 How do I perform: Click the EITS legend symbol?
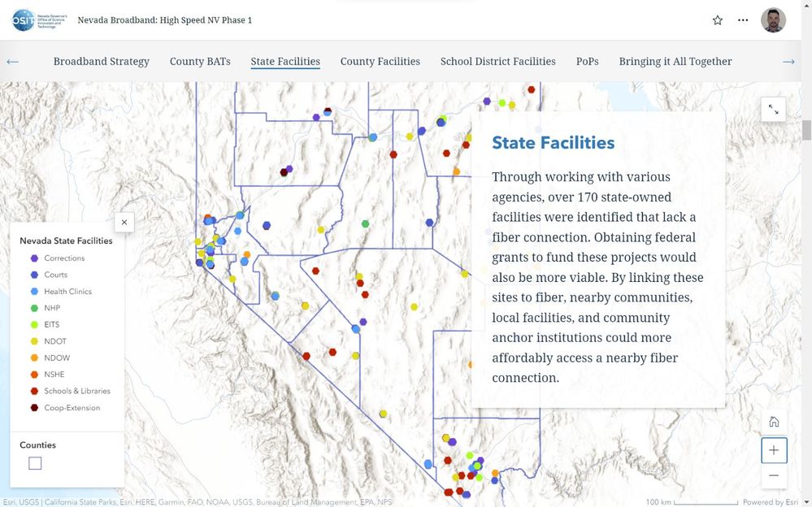[x=34, y=325]
